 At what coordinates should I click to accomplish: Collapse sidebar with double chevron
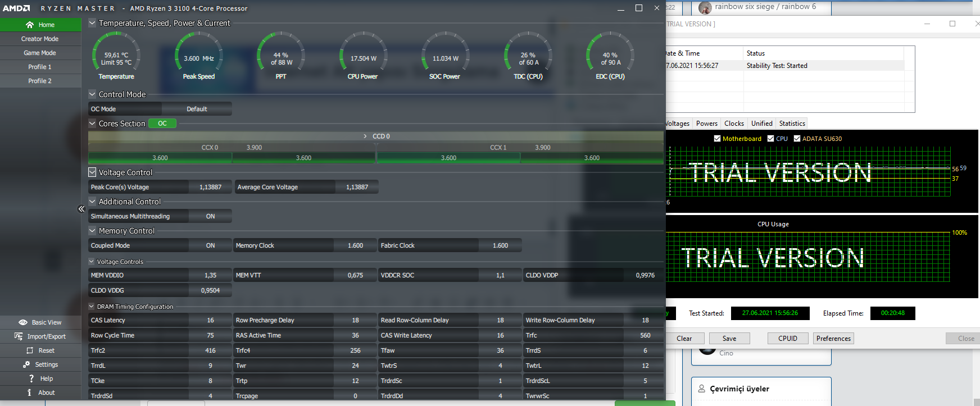coord(81,209)
